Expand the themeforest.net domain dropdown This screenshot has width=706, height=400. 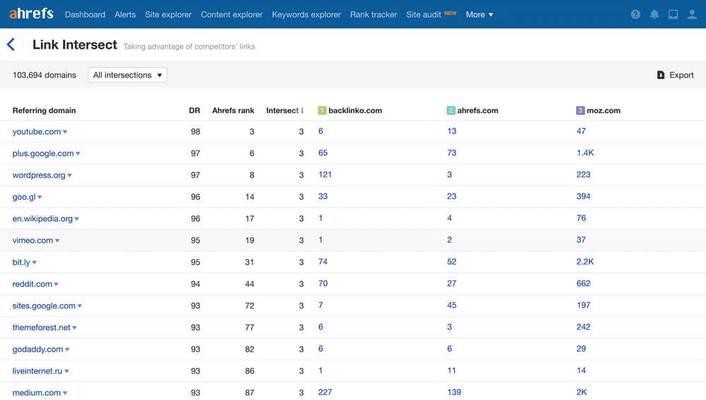point(74,327)
